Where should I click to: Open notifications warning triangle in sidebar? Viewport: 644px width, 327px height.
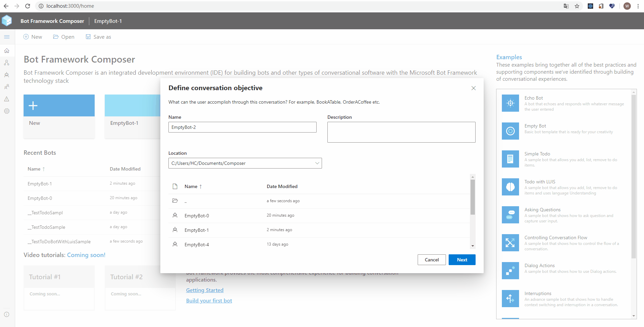7,99
